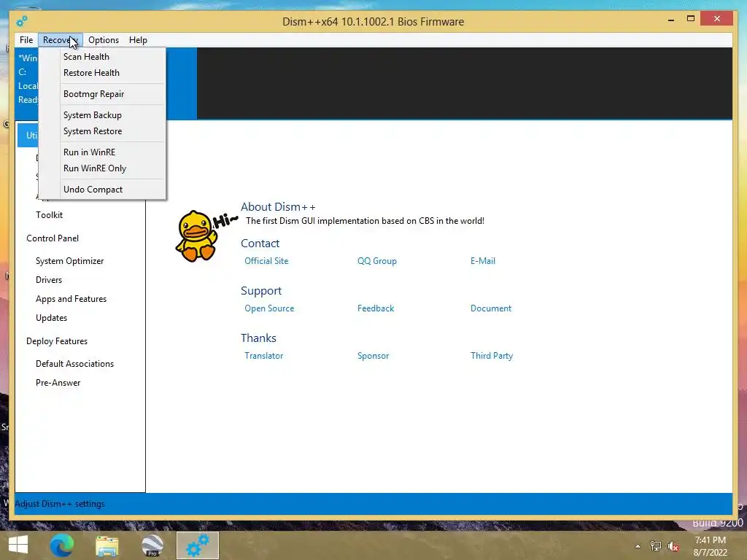Open Google Earth Pro taskbar icon
The image size is (747, 560).
point(152,545)
